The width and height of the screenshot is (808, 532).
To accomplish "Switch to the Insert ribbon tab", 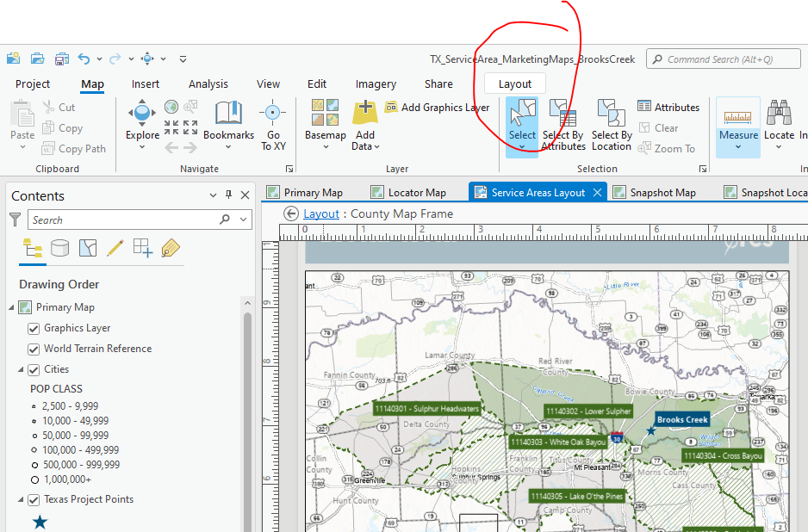I will pyautogui.click(x=145, y=84).
